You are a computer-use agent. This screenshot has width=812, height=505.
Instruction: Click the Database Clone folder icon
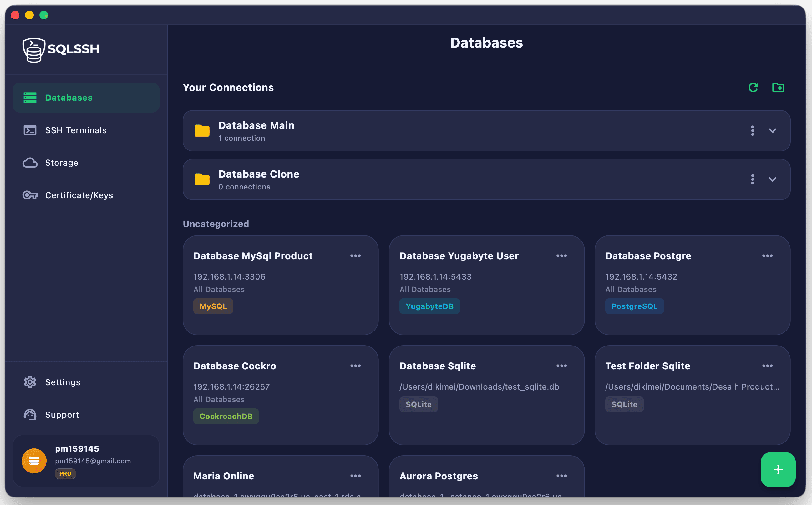pos(202,179)
